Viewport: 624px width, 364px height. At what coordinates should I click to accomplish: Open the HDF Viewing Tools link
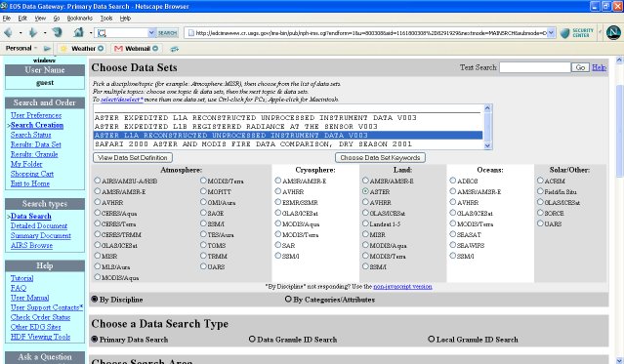[x=40, y=337]
